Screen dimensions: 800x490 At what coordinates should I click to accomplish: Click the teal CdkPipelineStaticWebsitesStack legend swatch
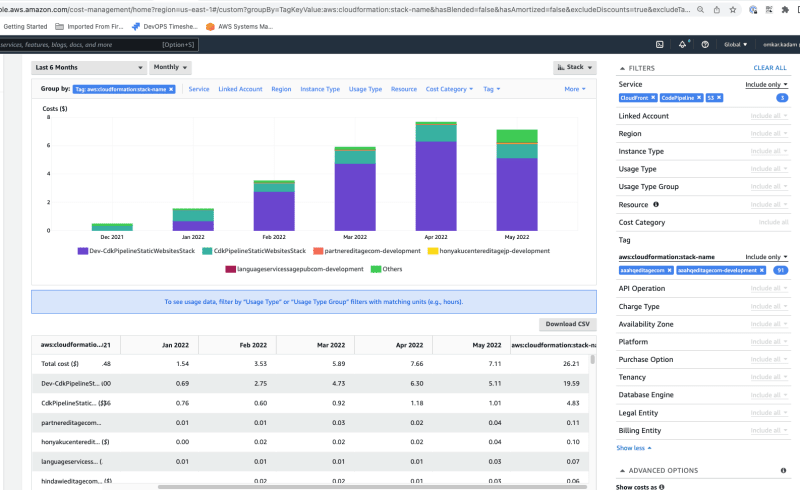click(207, 251)
